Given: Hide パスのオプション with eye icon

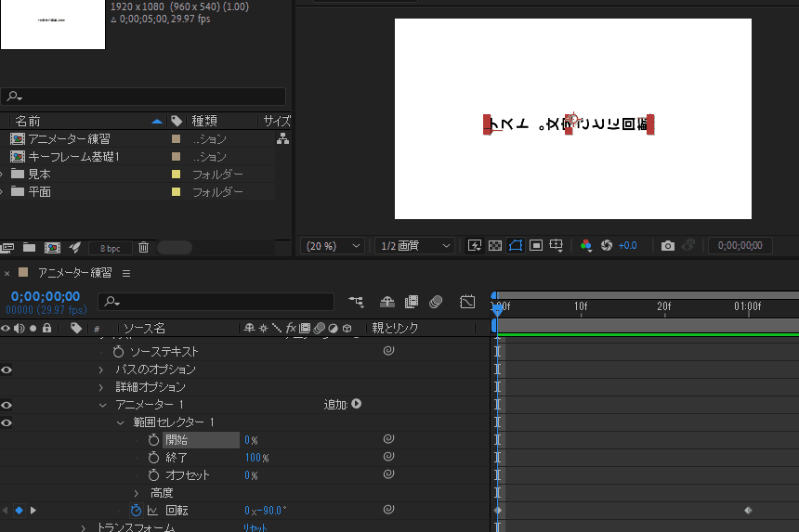Looking at the screenshot, I should click(7, 370).
